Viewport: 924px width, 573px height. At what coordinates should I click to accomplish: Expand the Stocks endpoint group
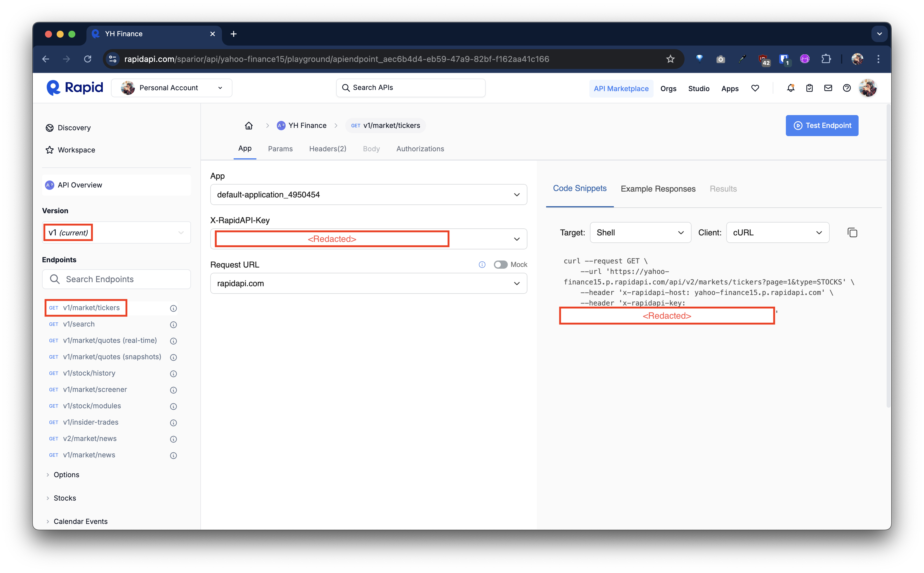[x=61, y=498]
